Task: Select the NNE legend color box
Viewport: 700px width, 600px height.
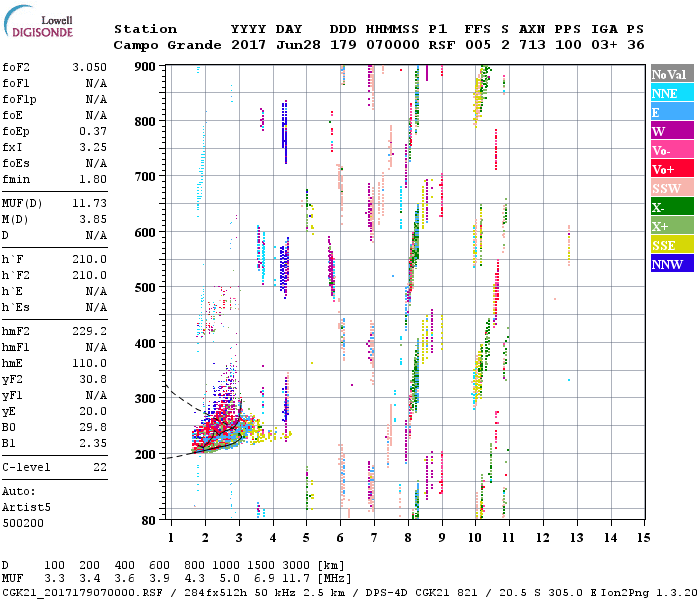Action: coord(669,94)
